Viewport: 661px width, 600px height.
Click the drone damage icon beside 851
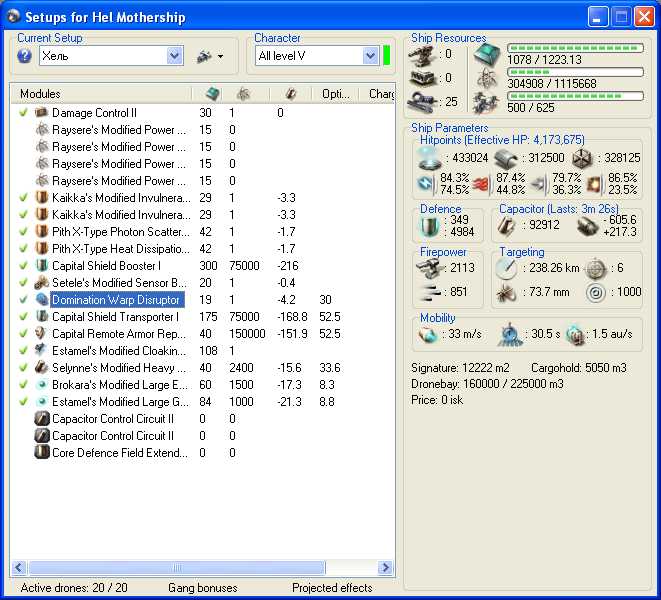(x=430, y=292)
